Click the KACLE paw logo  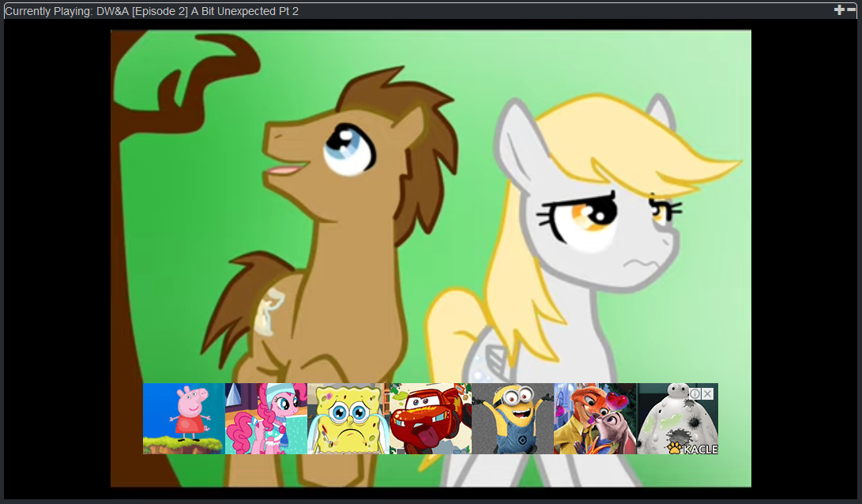click(675, 448)
